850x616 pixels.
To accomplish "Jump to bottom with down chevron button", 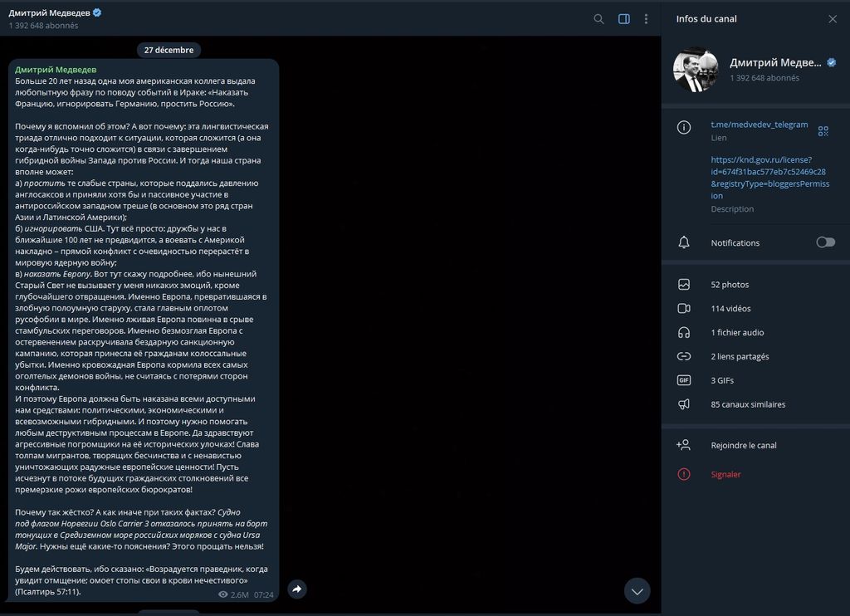I will pos(637,591).
